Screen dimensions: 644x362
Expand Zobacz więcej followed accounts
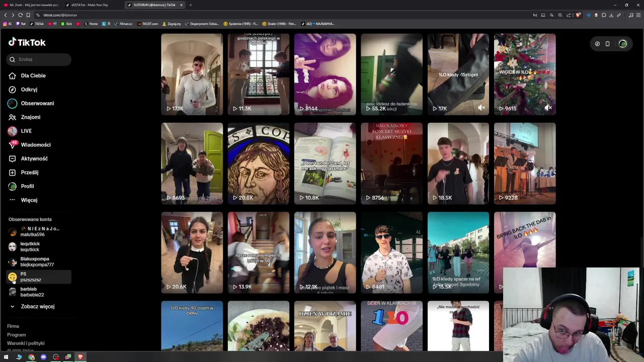click(x=38, y=306)
